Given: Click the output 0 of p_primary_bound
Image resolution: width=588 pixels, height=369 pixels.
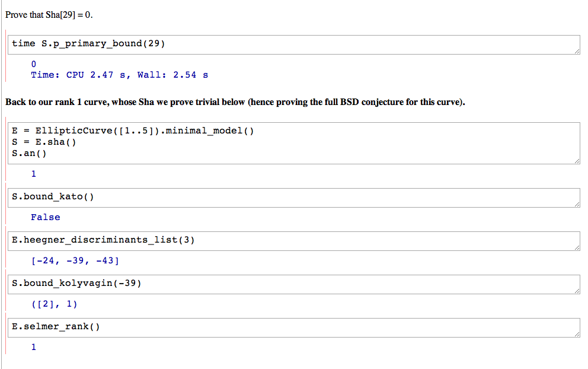Looking at the screenshot, I should (x=33, y=64).
